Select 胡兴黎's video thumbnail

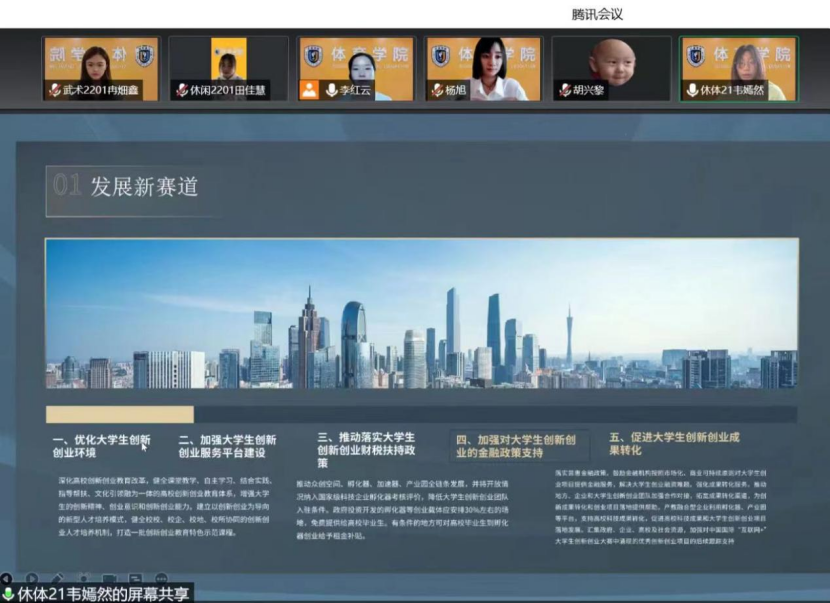click(x=612, y=68)
